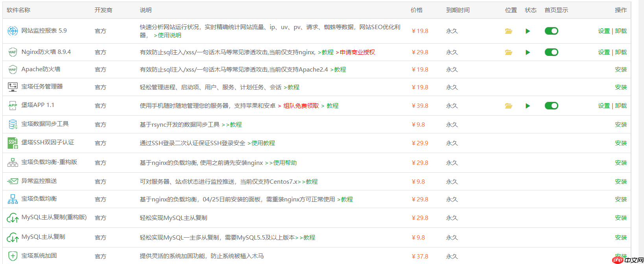Image resolution: width=644 pixels, height=264 pixels.
Task: Click 官方 in the 宝塔任务管理器 row
Action: coord(100,87)
